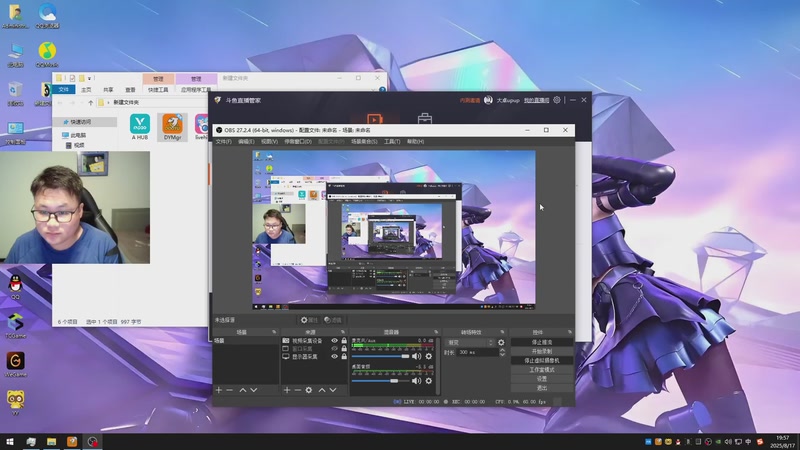Add a new source with the plus icon
This screenshot has width=800, height=450.
pyautogui.click(x=287, y=390)
